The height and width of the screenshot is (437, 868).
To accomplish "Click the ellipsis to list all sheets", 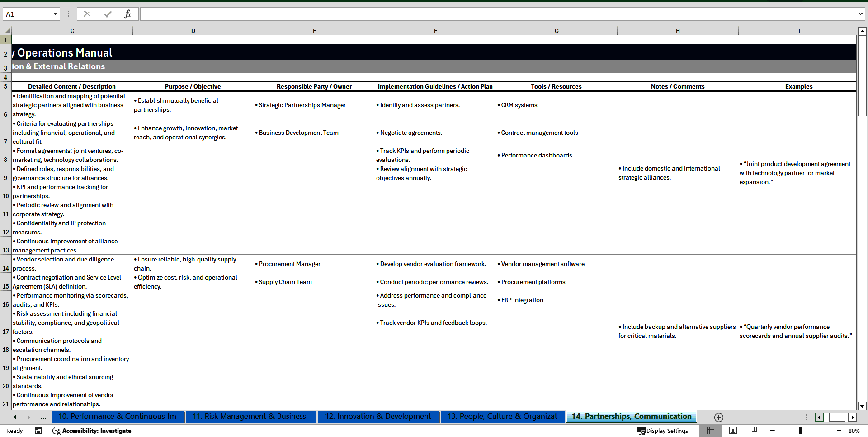I will click(43, 417).
